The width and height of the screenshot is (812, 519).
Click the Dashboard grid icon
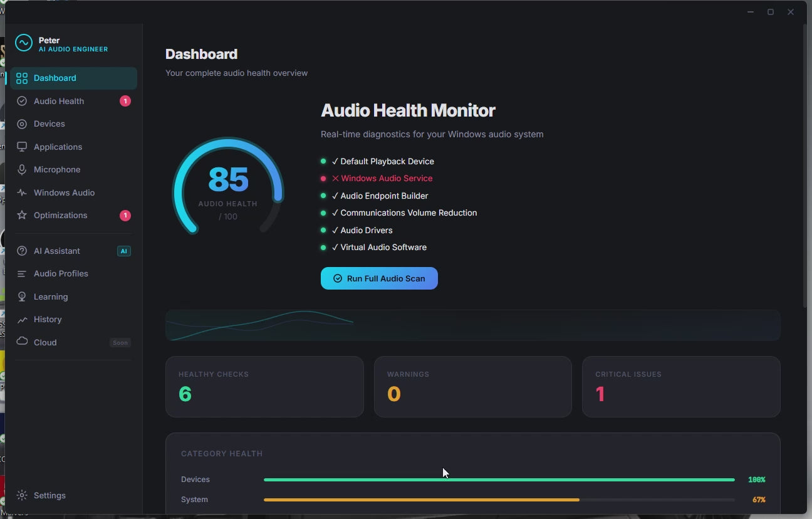(x=22, y=78)
